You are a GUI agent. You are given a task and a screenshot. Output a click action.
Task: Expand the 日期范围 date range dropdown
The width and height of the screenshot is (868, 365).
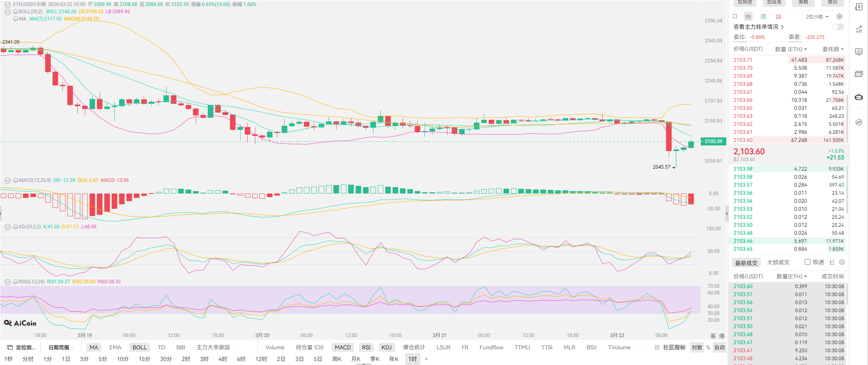tap(61, 347)
